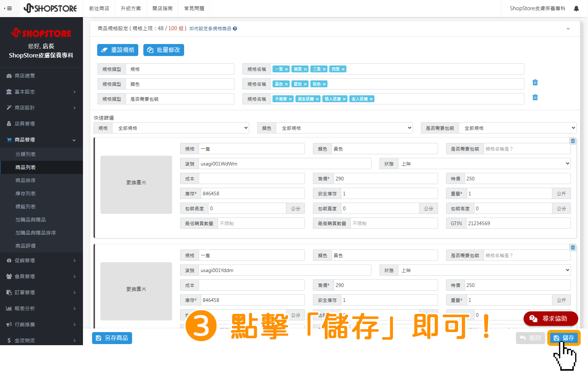The height and width of the screenshot is (371, 588).
Task: Go to 加購品與贈品 submenu
Action: 41,220
